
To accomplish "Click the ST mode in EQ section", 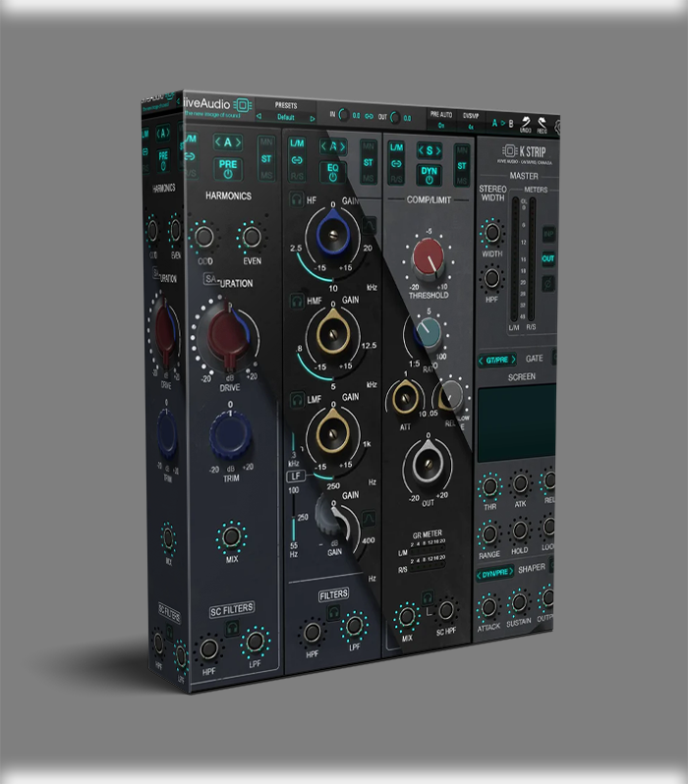I will point(369,162).
